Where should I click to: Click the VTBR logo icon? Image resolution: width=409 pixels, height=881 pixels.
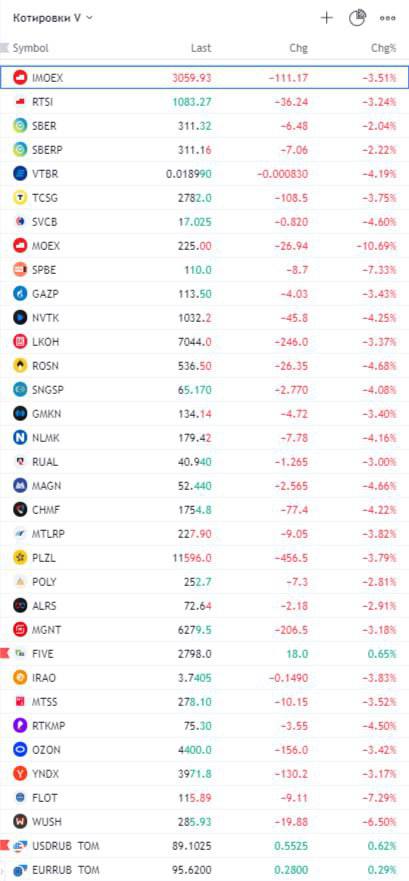(20, 174)
